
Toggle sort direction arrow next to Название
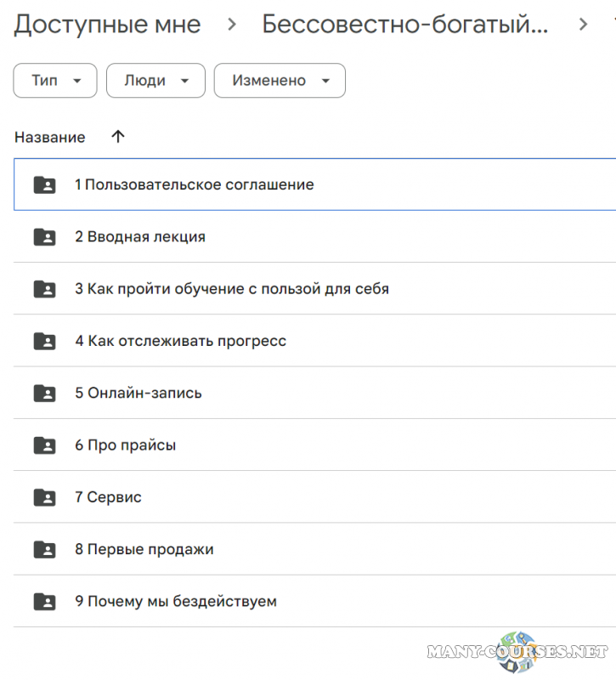tap(118, 137)
